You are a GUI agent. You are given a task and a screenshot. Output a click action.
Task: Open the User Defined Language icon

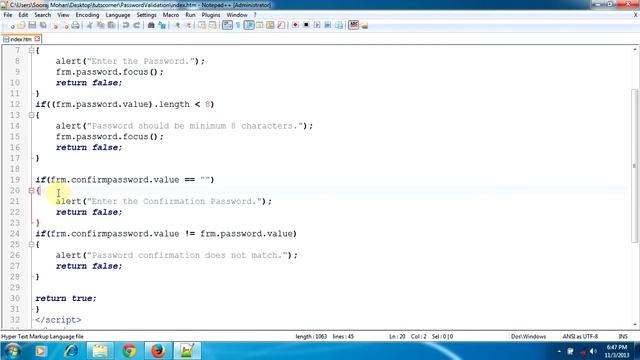(259, 25)
